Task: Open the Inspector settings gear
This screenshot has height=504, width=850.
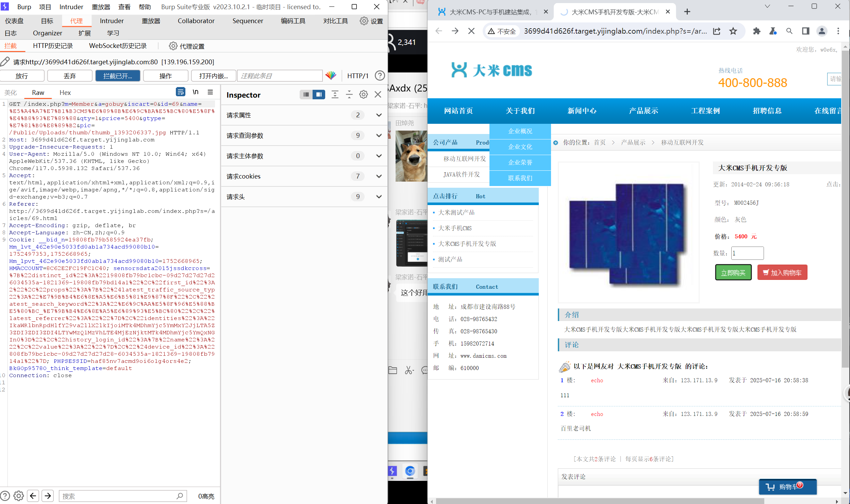Action: pyautogui.click(x=364, y=95)
